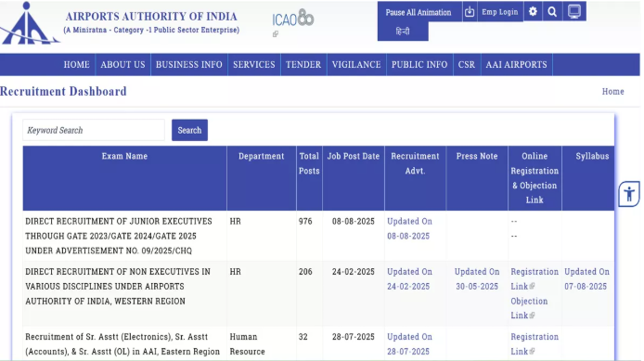Click the magnifying glass search icon

click(552, 12)
